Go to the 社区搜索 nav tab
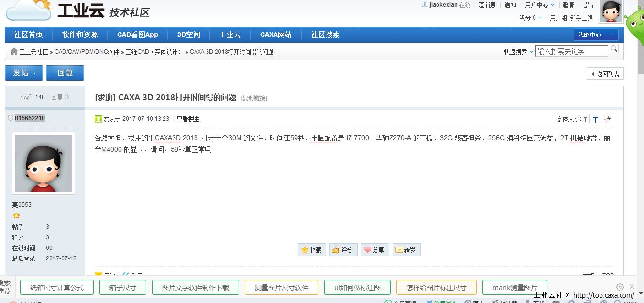 (x=325, y=34)
